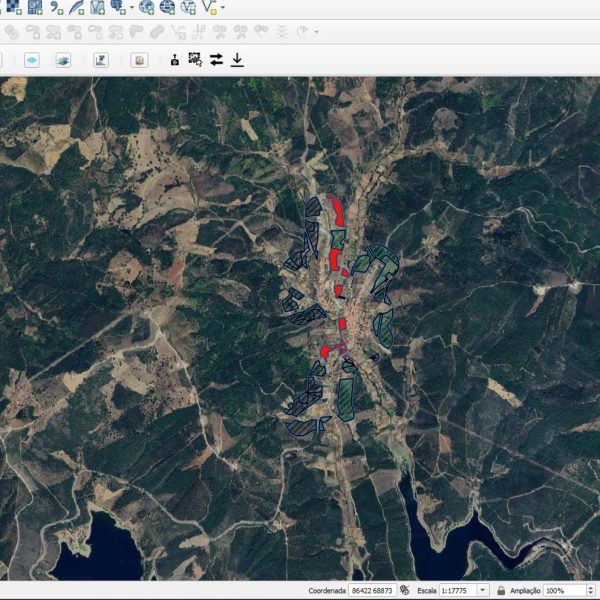Click the opposing swap arrows icon
This screenshot has width=600, height=600.
217,60
